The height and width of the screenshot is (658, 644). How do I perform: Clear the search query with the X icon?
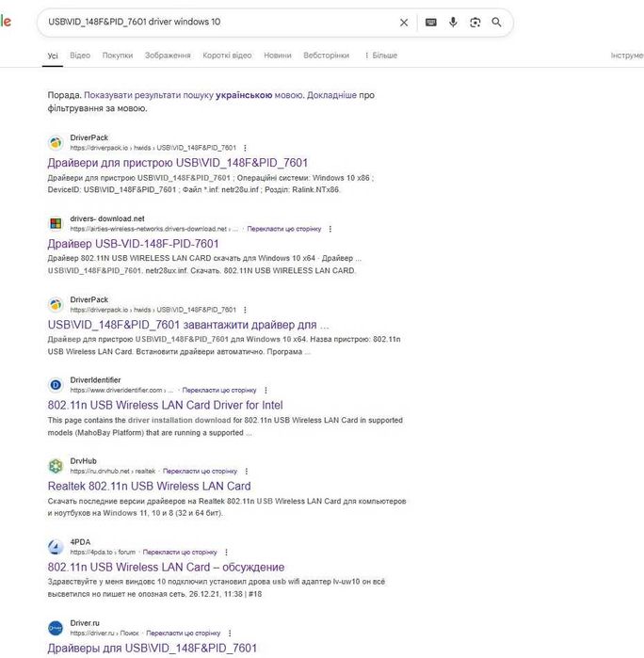point(404,23)
